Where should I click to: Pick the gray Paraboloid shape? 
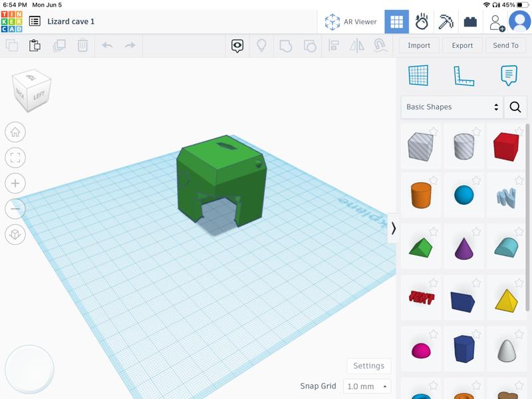507,350
